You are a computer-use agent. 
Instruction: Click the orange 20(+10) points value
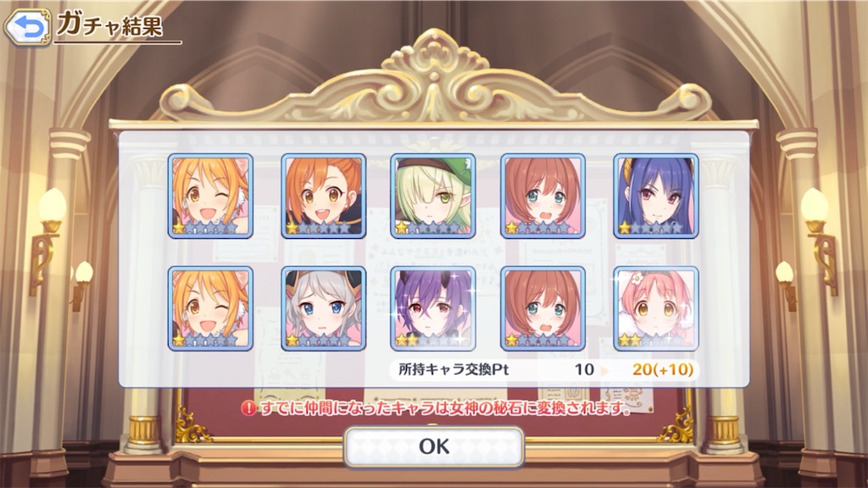click(663, 369)
